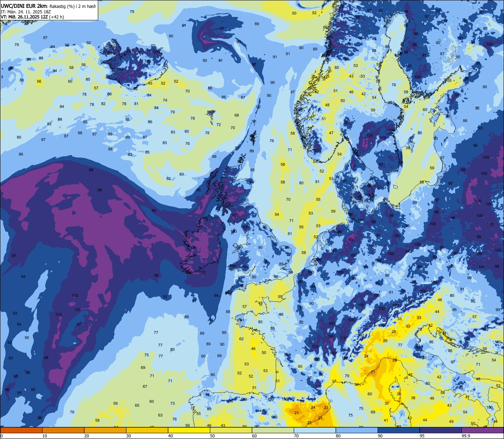Click the value 74 south of Iceland
The image size is (504, 439).
pyautogui.click(x=165, y=100)
